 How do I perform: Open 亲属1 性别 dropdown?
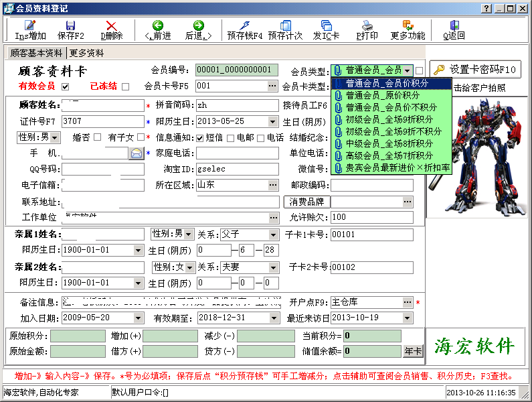click(x=189, y=234)
